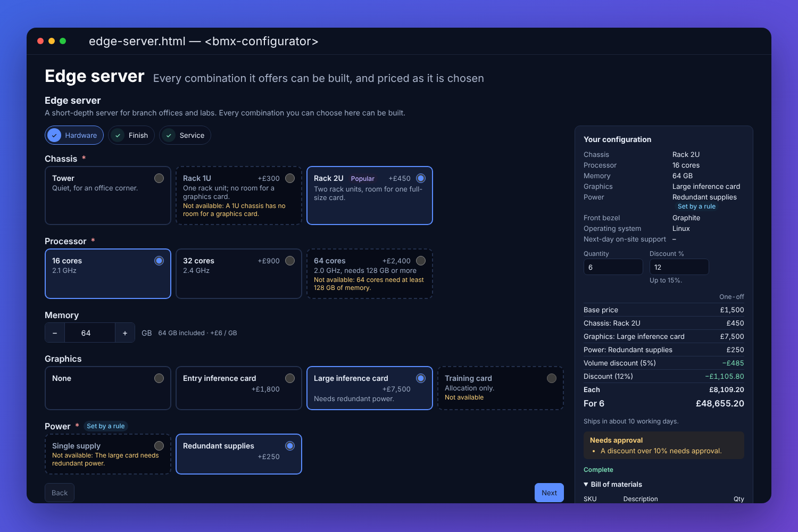Click the Volume discount (5%) row label
798x532 pixels.
coord(620,363)
